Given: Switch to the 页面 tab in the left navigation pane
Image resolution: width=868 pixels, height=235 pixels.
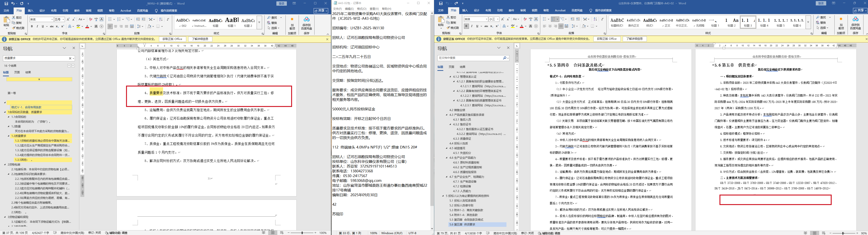Looking at the screenshot, I should coord(17,72).
